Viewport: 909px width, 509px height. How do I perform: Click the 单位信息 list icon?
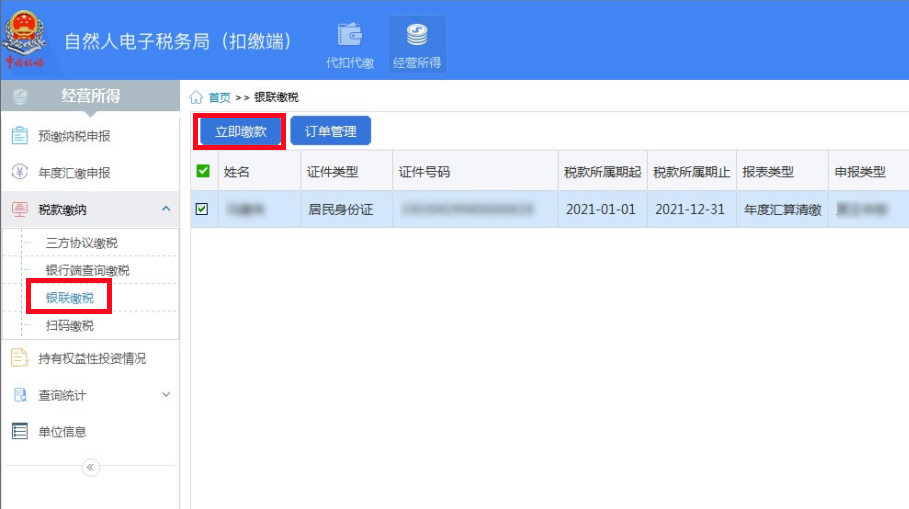tap(19, 432)
